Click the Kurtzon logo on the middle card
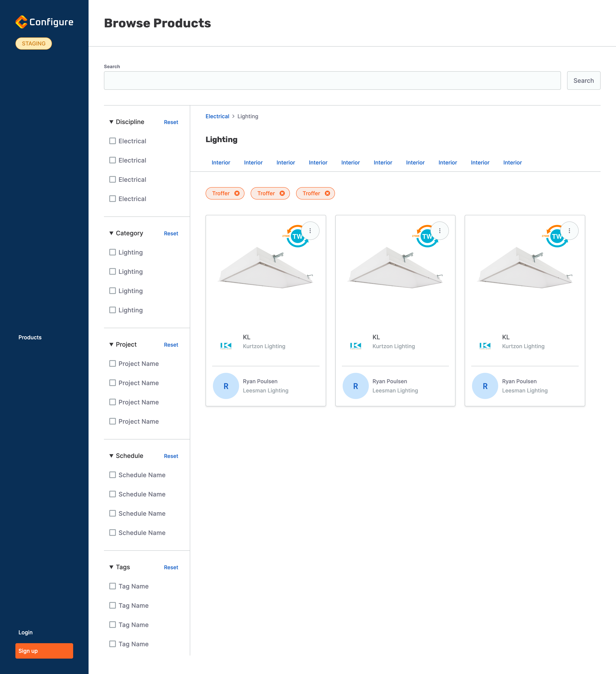Viewport: 616px width, 674px height. coord(356,346)
